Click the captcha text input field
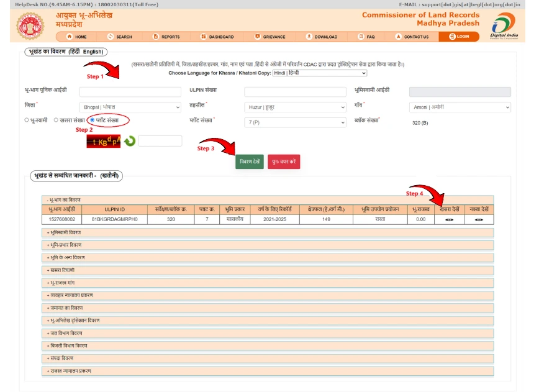This screenshot has width=539, height=392. 160,141
